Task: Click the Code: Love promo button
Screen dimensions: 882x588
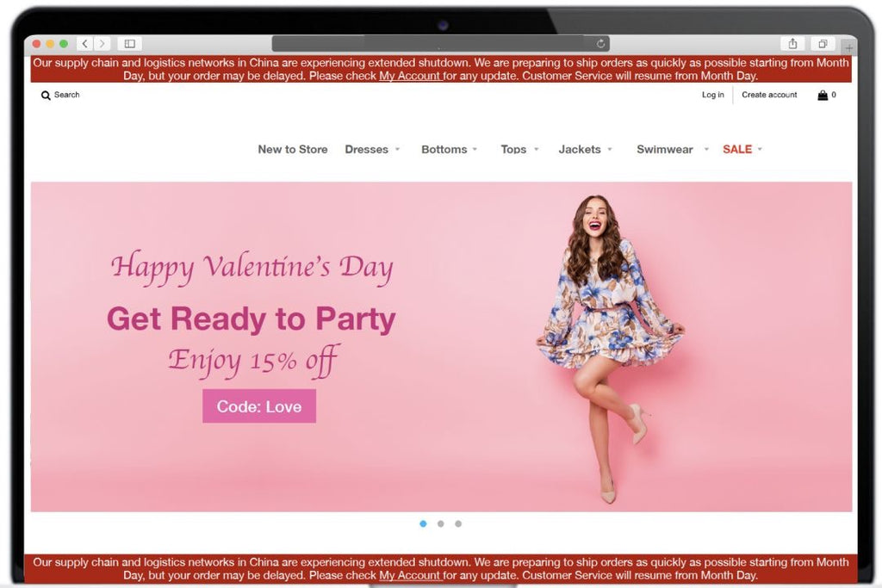Action: [x=259, y=405]
